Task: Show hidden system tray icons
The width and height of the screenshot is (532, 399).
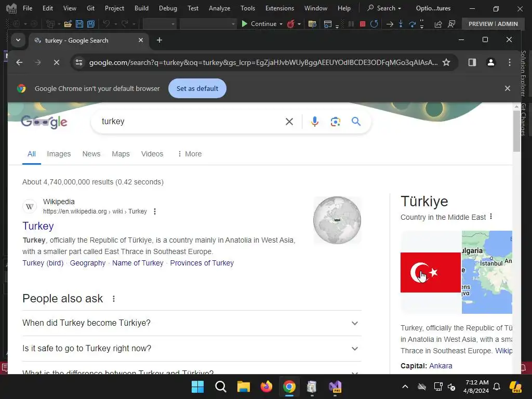Action: 405,387
